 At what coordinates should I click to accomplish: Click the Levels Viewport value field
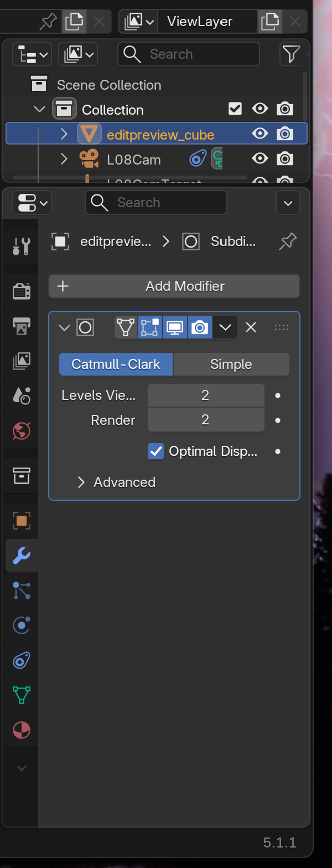pos(206,396)
